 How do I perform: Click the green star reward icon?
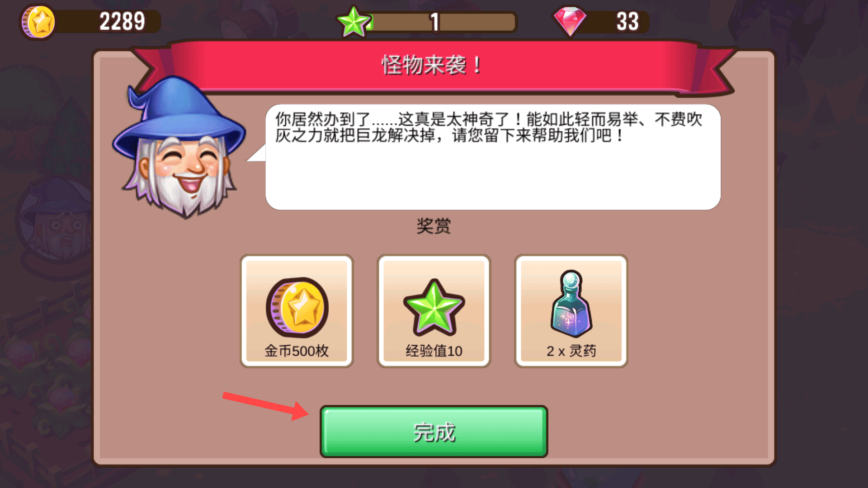click(x=434, y=307)
